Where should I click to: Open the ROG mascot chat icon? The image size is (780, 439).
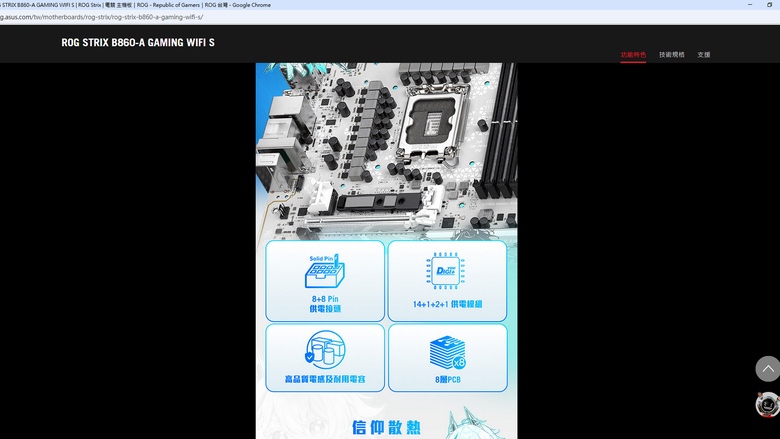point(768,404)
